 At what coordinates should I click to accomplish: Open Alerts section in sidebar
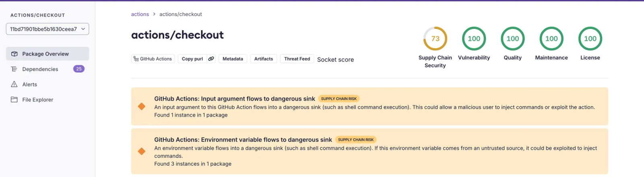point(47,84)
